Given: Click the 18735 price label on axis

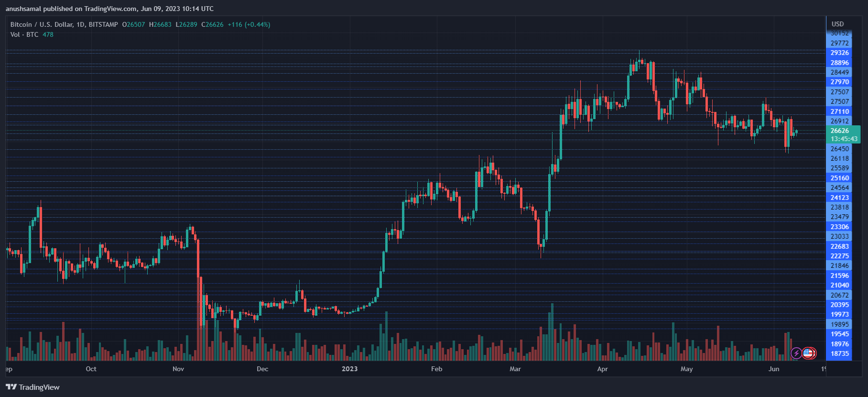Looking at the screenshot, I should click(839, 353).
